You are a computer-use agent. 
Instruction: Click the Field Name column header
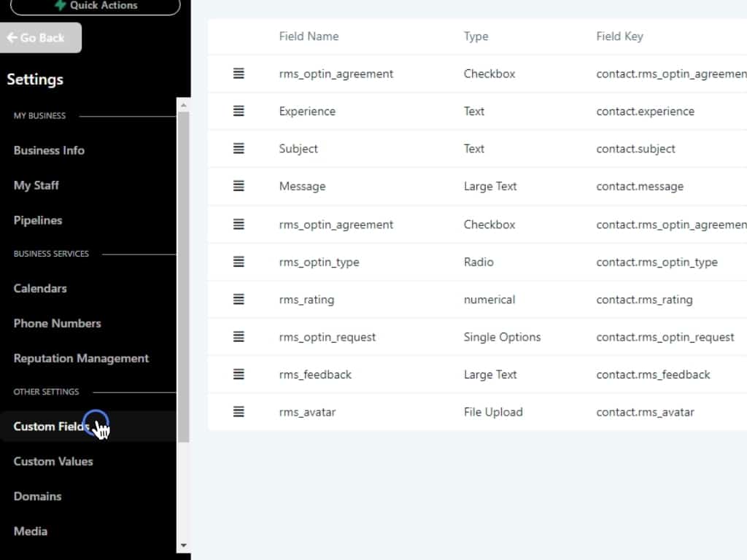point(309,36)
